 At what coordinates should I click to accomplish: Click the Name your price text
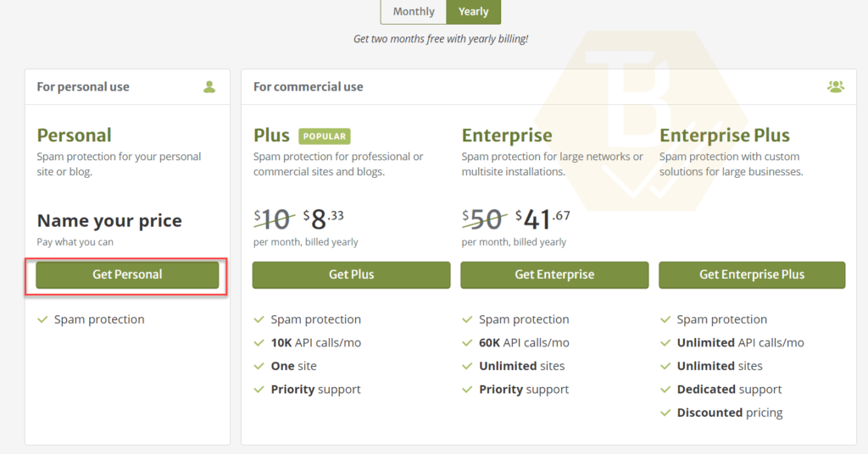(109, 220)
